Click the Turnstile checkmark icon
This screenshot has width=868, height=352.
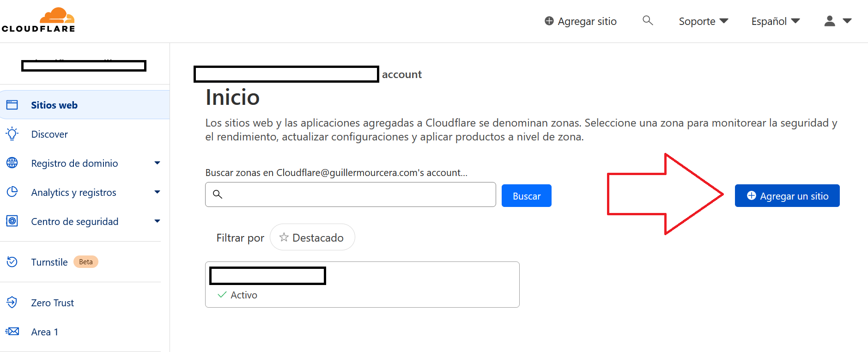[x=12, y=262]
